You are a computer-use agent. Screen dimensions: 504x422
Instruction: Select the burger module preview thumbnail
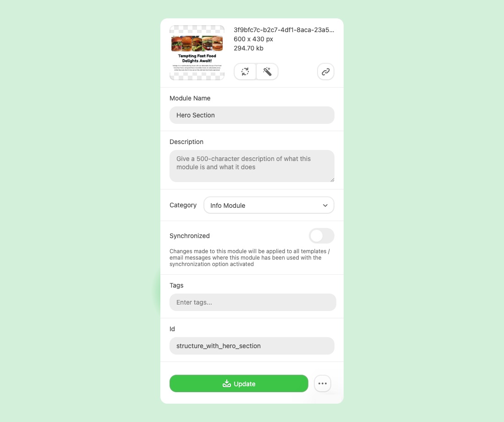(x=197, y=53)
